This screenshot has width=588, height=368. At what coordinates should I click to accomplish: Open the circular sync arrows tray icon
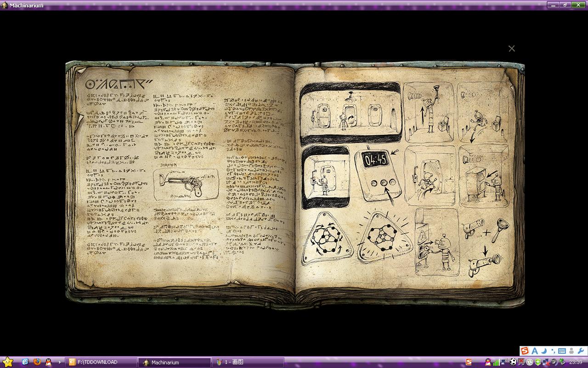click(x=530, y=362)
